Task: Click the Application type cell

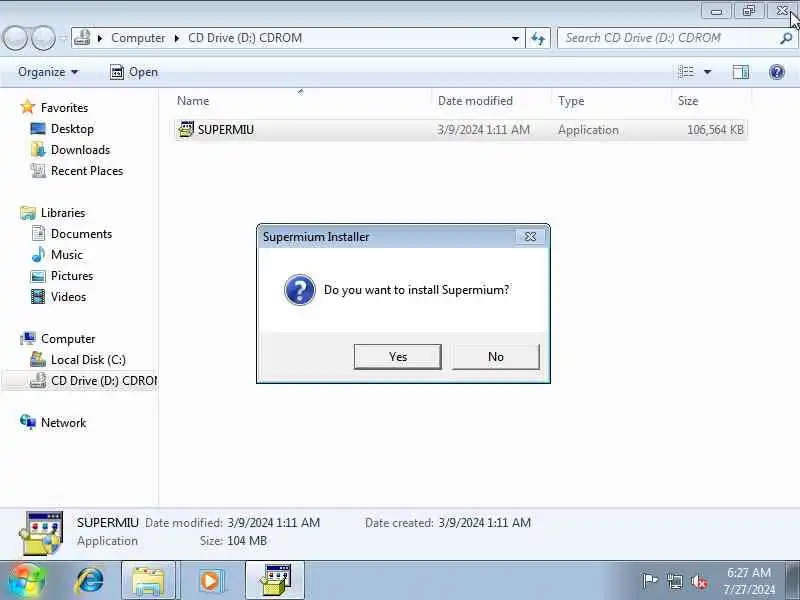Action: point(588,130)
